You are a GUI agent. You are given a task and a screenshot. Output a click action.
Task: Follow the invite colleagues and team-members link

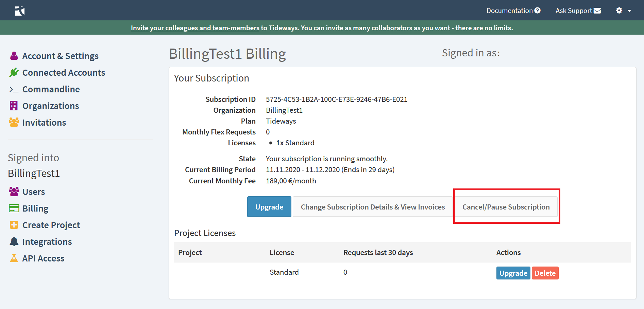tap(195, 28)
